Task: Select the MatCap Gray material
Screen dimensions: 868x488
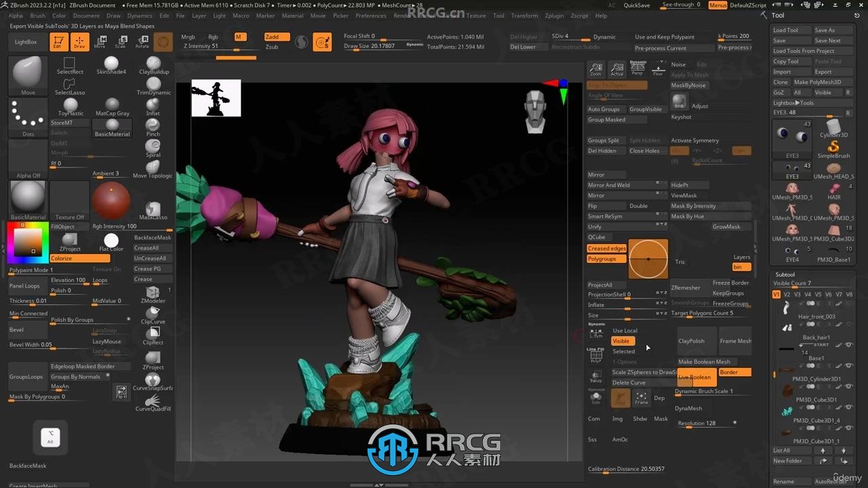Action: point(113,108)
